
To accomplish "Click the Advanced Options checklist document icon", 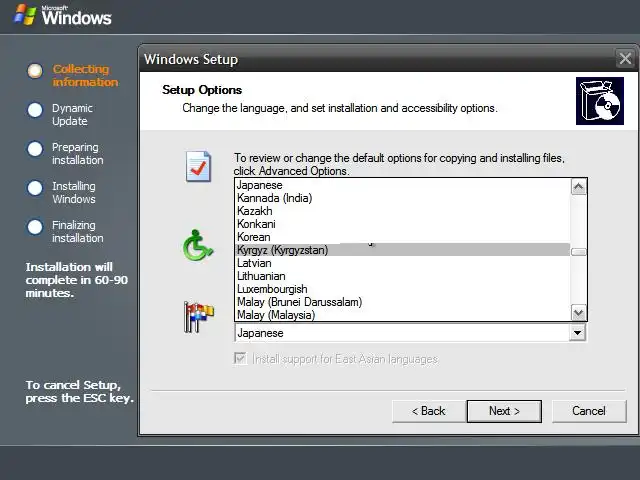I will [x=198, y=167].
